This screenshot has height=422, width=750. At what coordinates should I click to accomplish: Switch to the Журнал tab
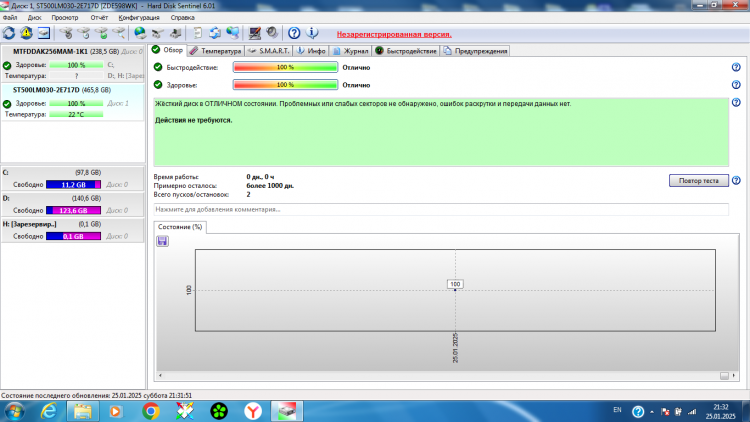pyautogui.click(x=351, y=51)
